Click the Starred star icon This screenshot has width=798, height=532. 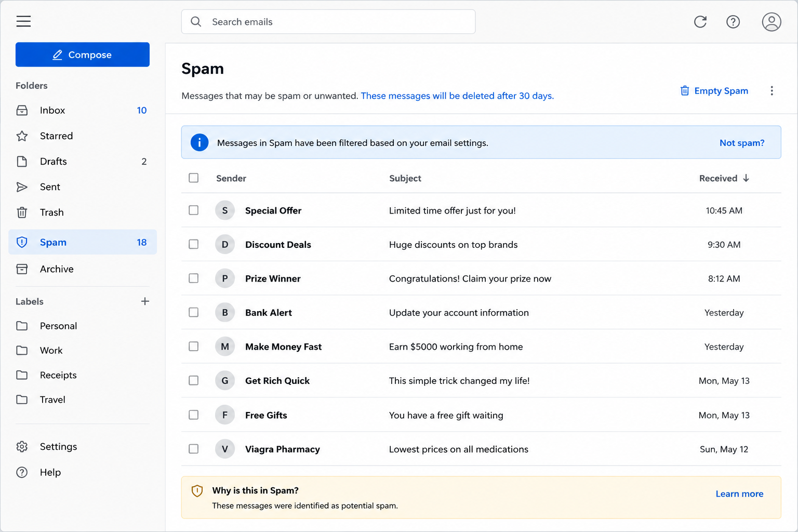pos(22,136)
